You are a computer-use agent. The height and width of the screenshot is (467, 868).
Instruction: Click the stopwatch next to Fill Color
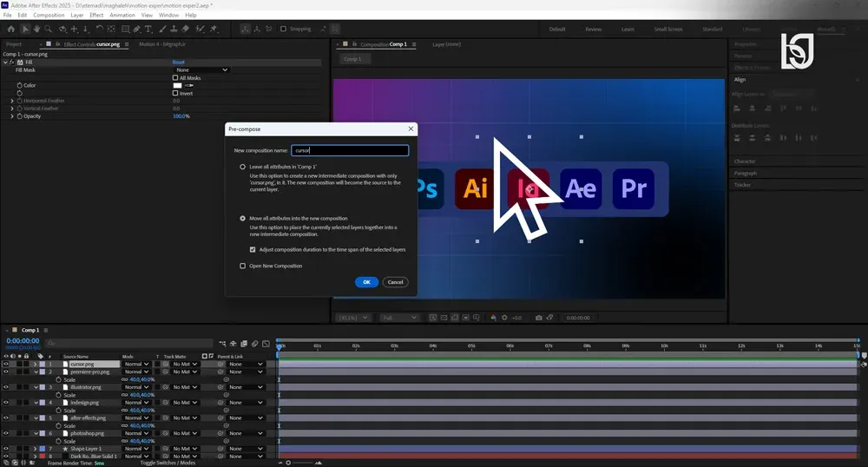[x=19, y=85]
